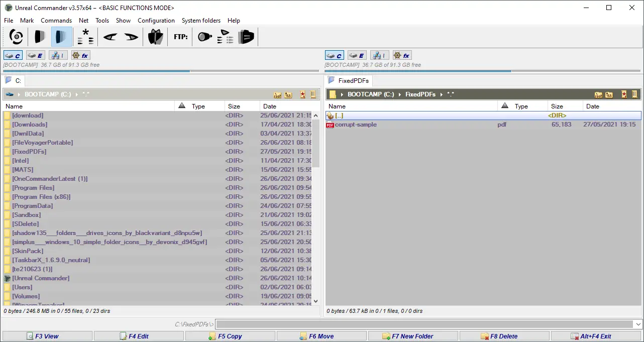Open the command line history dropdown arrow
The image size is (644, 342).
[x=637, y=324]
